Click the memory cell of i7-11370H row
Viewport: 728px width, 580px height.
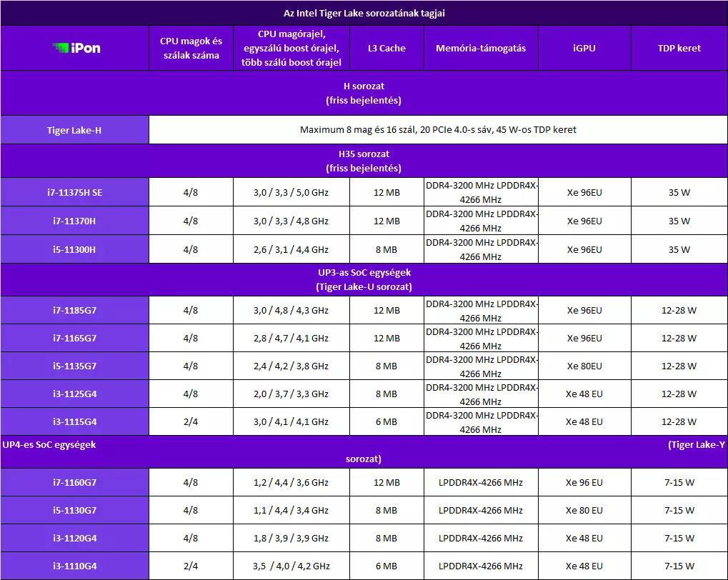click(x=481, y=221)
